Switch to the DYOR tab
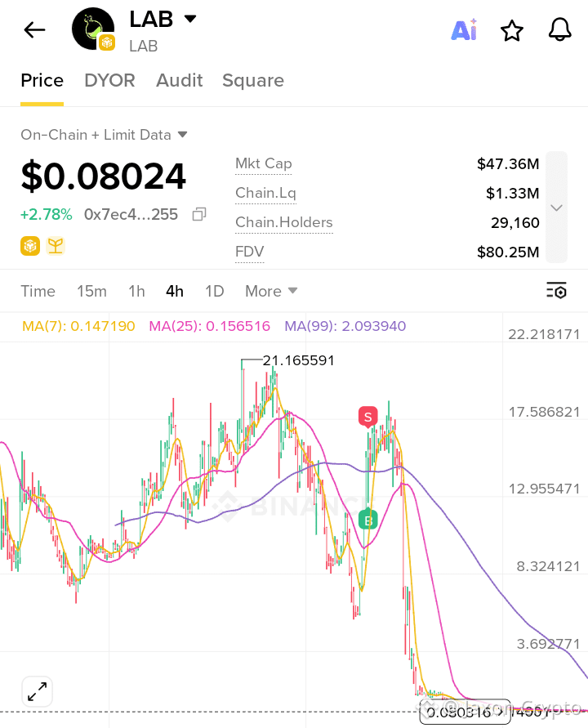 tap(109, 80)
